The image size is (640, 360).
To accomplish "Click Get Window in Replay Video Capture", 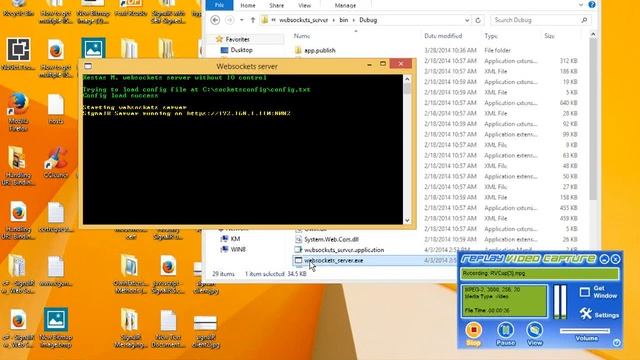I will (x=598, y=292).
